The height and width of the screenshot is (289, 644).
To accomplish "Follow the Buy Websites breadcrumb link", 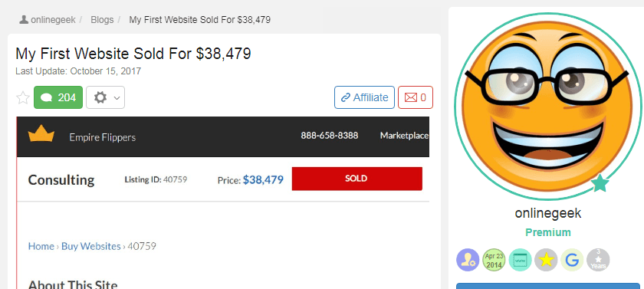I will [x=91, y=246].
